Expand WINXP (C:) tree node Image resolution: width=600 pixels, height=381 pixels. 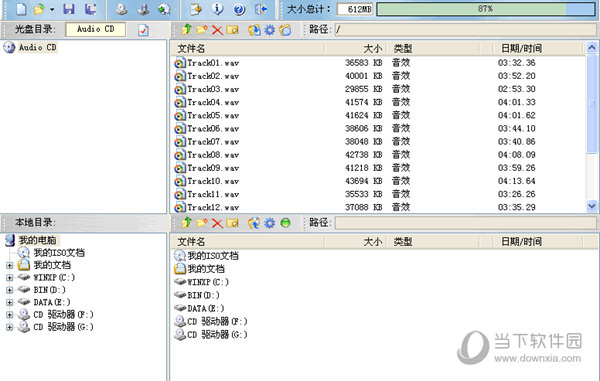(10, 277)
